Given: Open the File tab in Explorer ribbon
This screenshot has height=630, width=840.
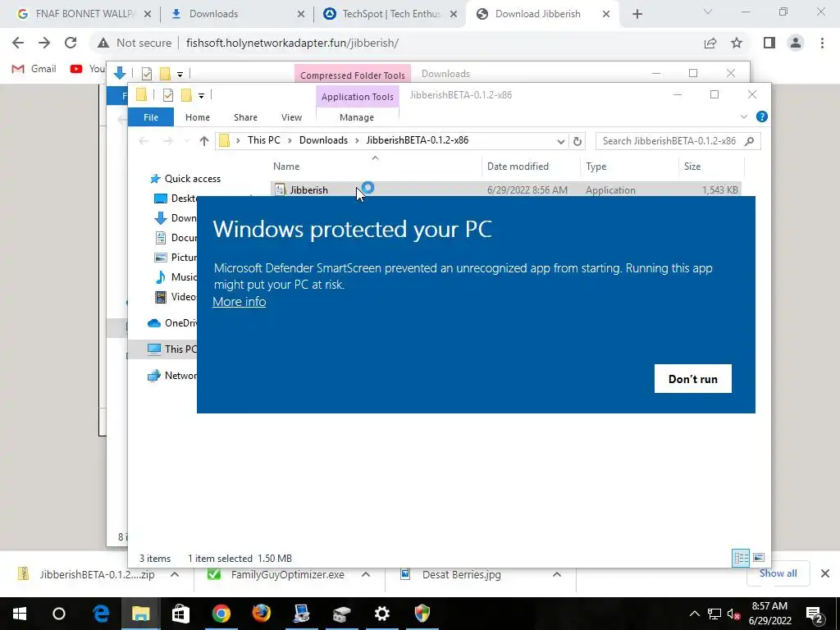Looking at the screenshot, I should click(151, 116).
